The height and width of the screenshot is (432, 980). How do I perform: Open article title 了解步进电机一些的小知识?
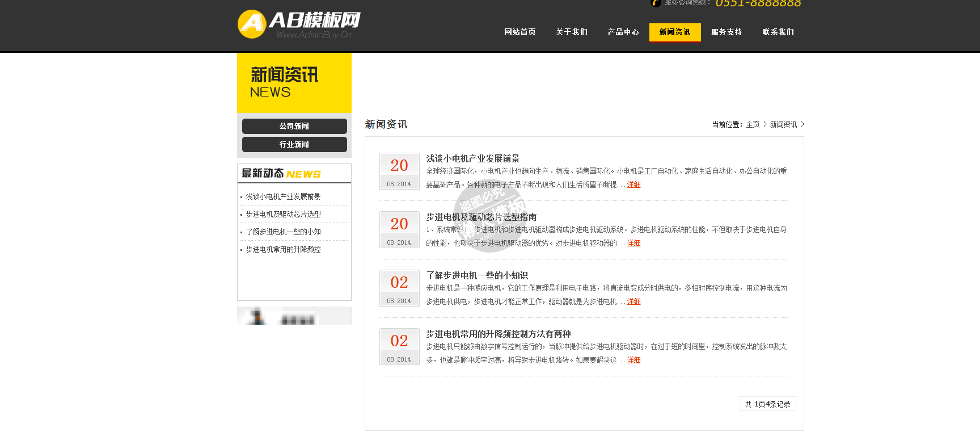tap(477, 275)
